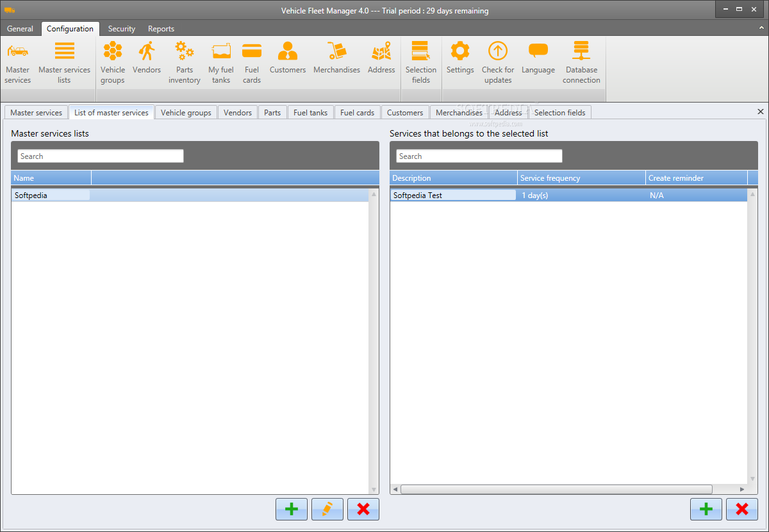769x532 pixels.
Task: Open Customers ribbon icon
Action: [x=288, y=58]
